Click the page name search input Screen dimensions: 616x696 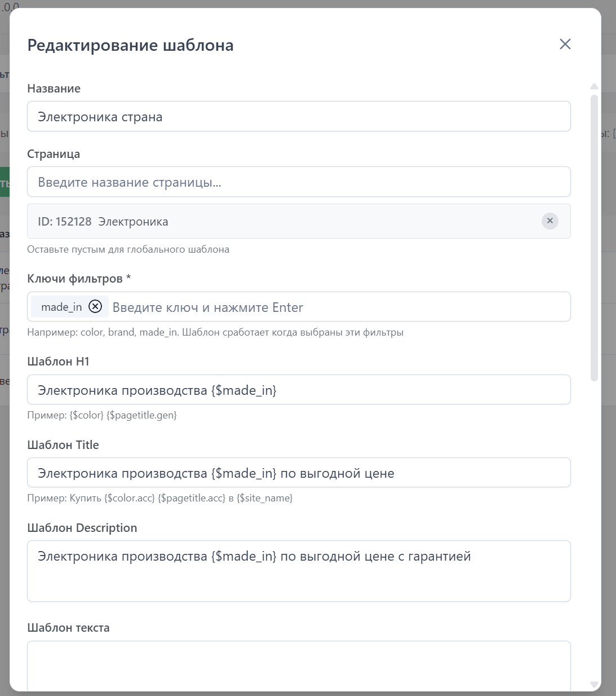299,182
